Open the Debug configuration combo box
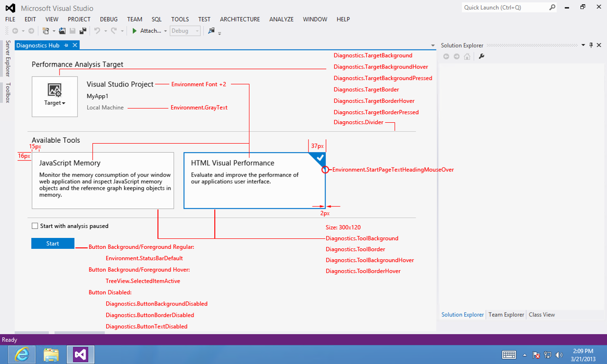The image size is (607, 364). (x=185, y=31)
